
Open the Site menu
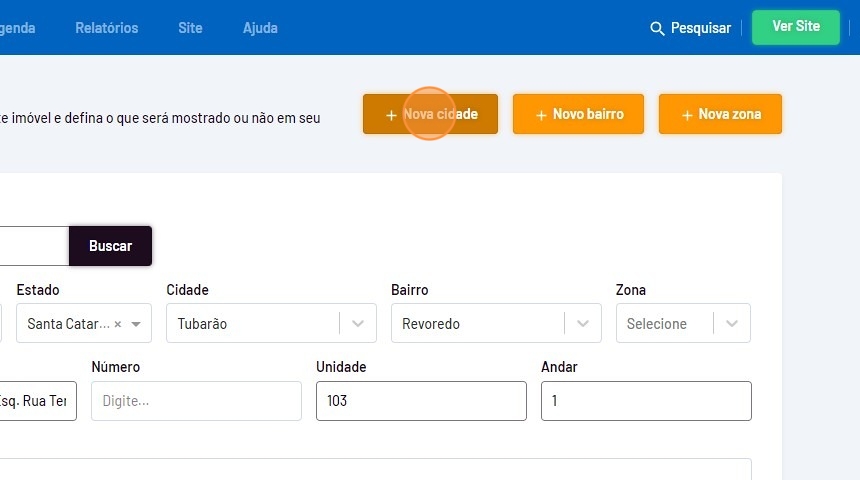[190, 28]
